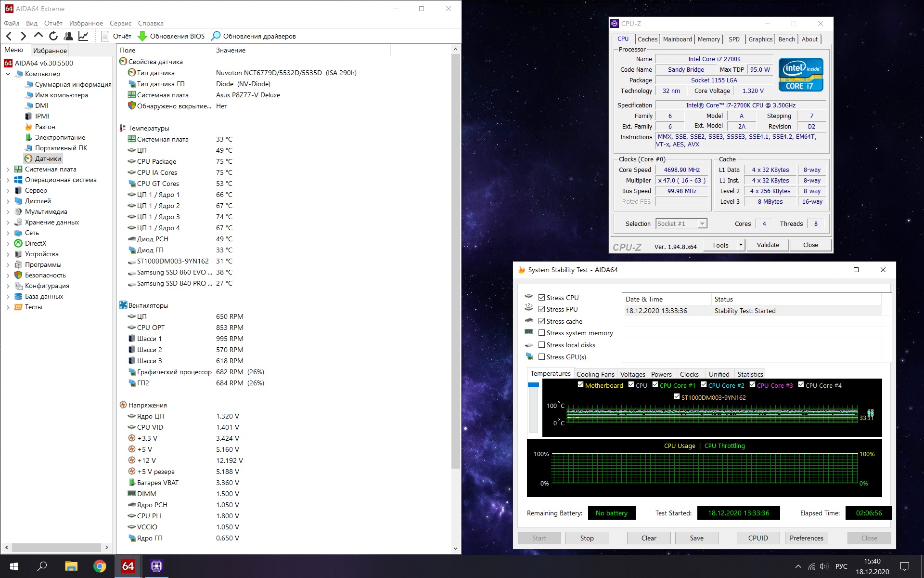Enable Stress system memory checkbox
The width and height of the screenshot is (924, 578).
(x=541, y=333)
